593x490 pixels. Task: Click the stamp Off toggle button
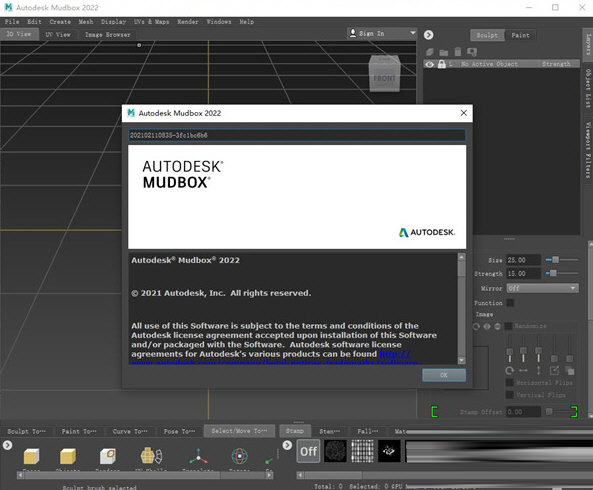tap(308, 451)
